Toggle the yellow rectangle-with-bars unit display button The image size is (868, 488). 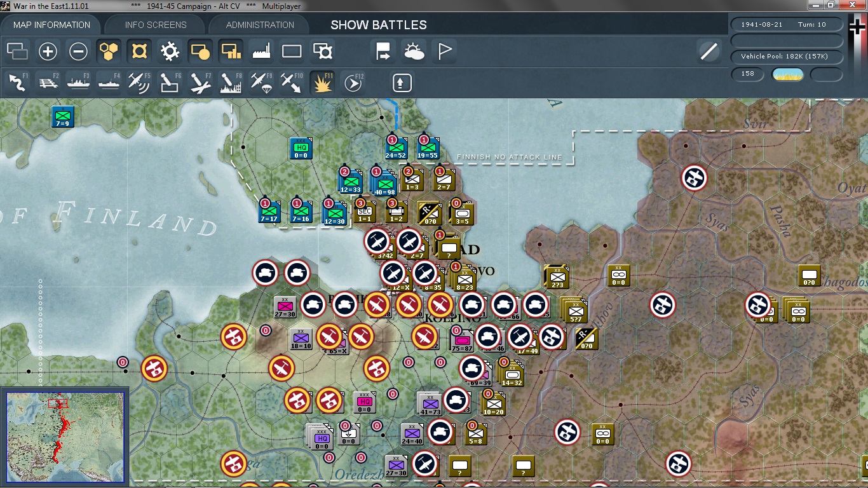point(231,51)
